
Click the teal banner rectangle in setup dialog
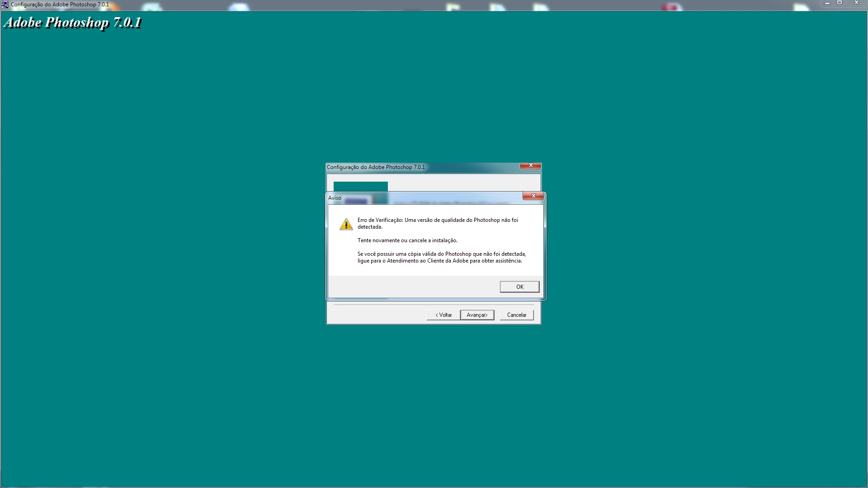pyautogui.click(x=360, y=186)
